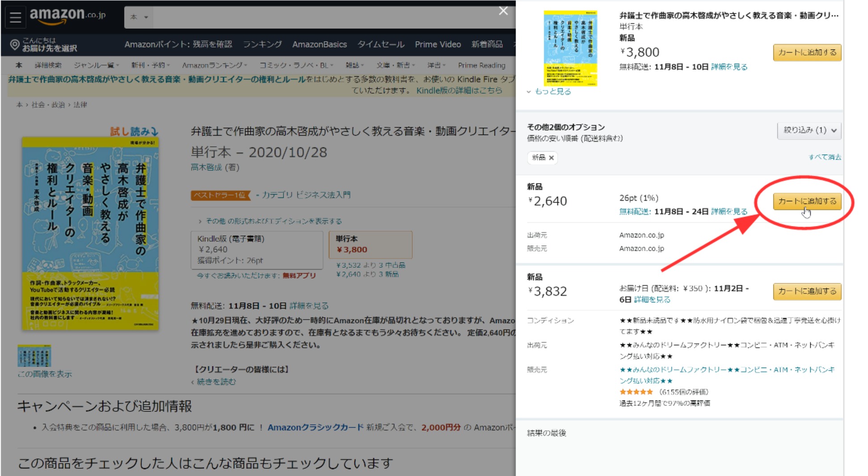Go to 新着商品 in top navigation
The height and width of the screenshot is (476, 868).
487,44
